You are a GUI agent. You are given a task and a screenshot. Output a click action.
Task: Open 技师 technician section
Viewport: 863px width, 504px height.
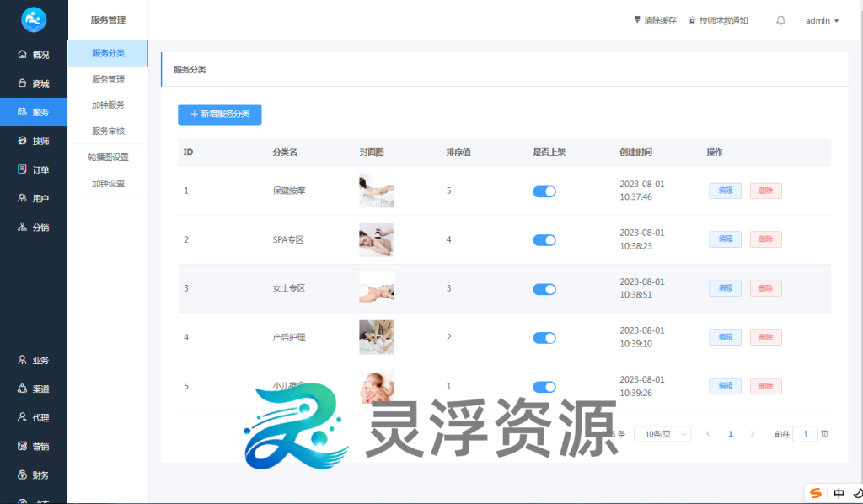click(x=34, y=141)
